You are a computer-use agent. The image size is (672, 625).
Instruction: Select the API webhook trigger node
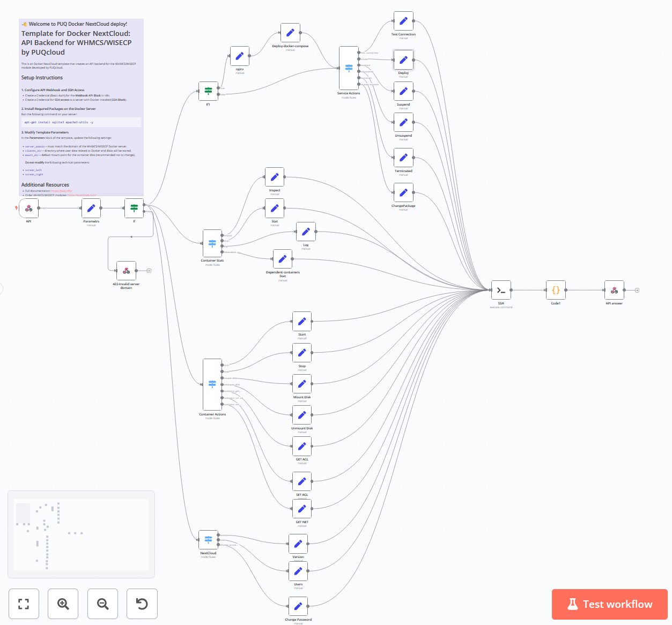tap(28, 209)
